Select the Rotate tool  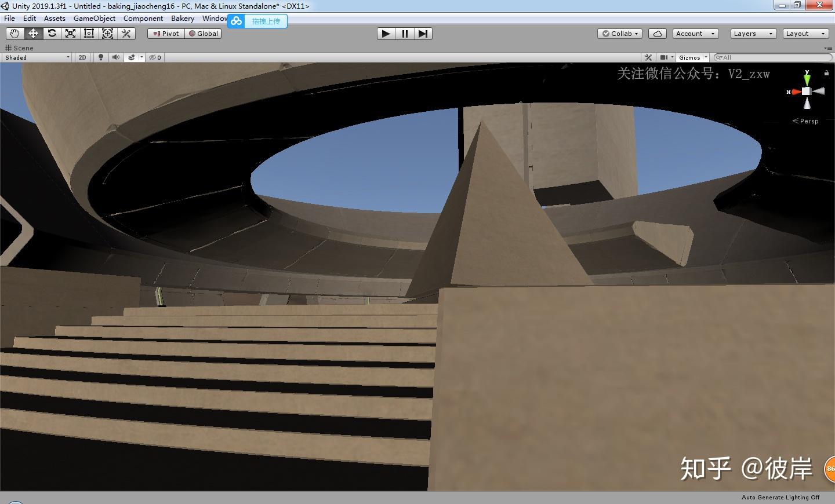coord(52,34)
